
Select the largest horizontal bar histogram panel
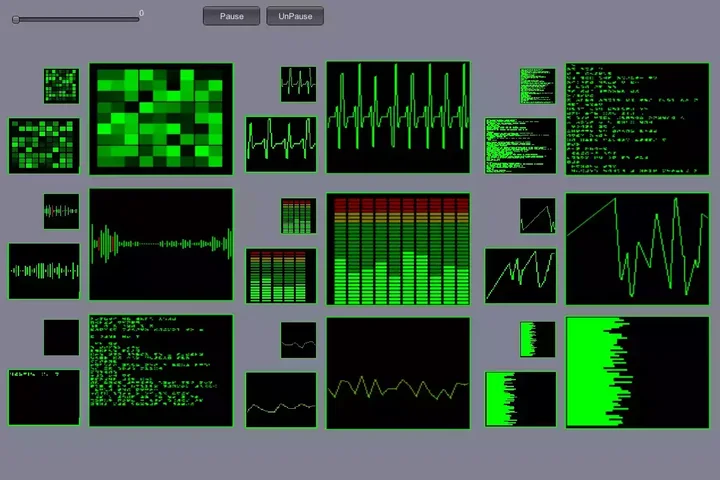[x=637, y=373]
